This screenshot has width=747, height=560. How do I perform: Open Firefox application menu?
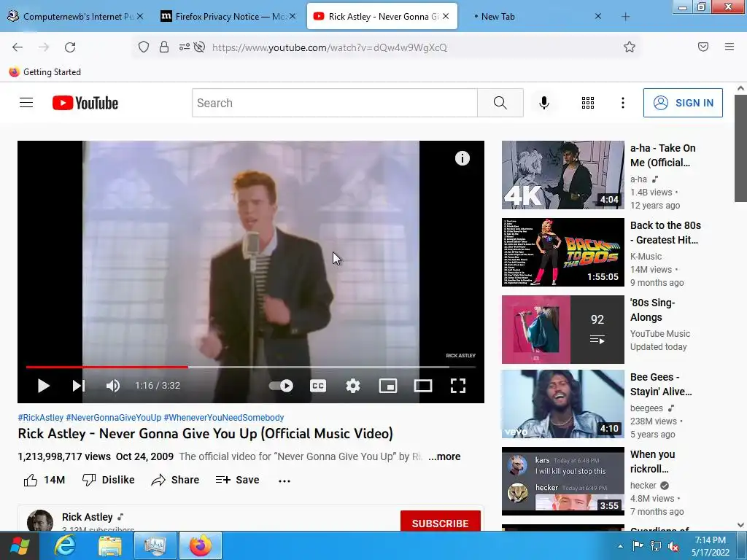pos(729,47)
